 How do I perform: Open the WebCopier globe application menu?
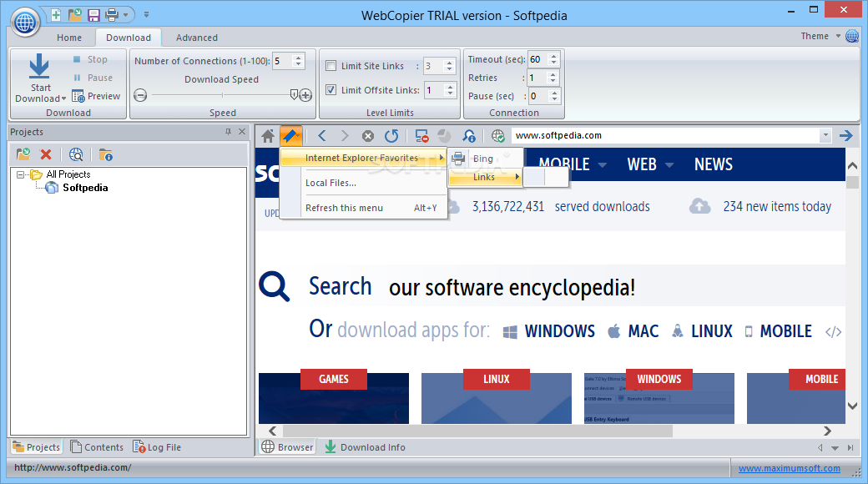pos(25,23)
